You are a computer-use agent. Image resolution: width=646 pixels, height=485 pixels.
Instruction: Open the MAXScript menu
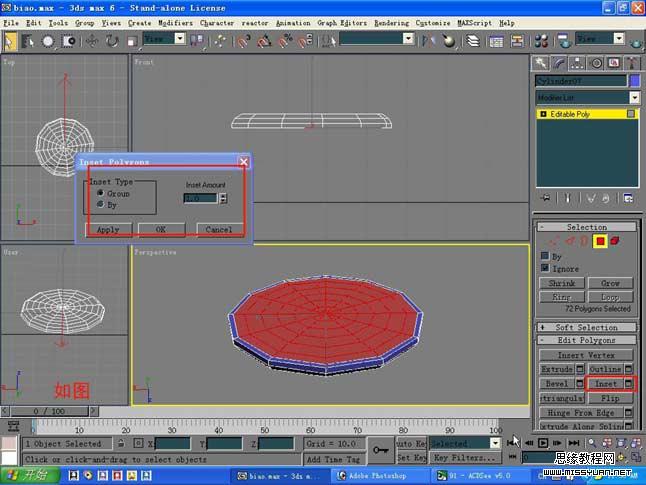point(475,23)
